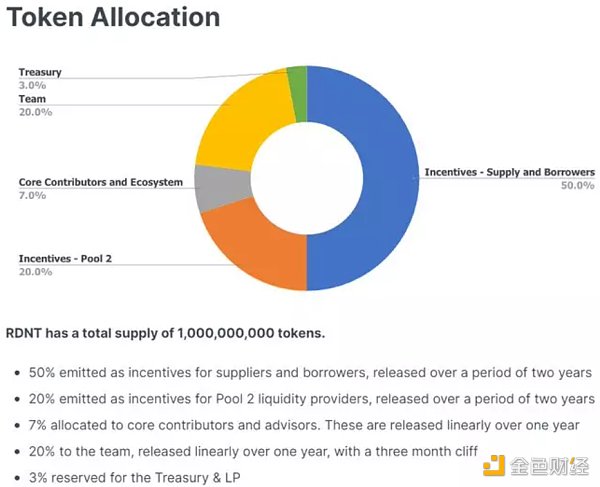This screenshot has width=600, height=487.
Task: Click the Incentives - Supply and Borrowers label
Action: click(509, 172)
